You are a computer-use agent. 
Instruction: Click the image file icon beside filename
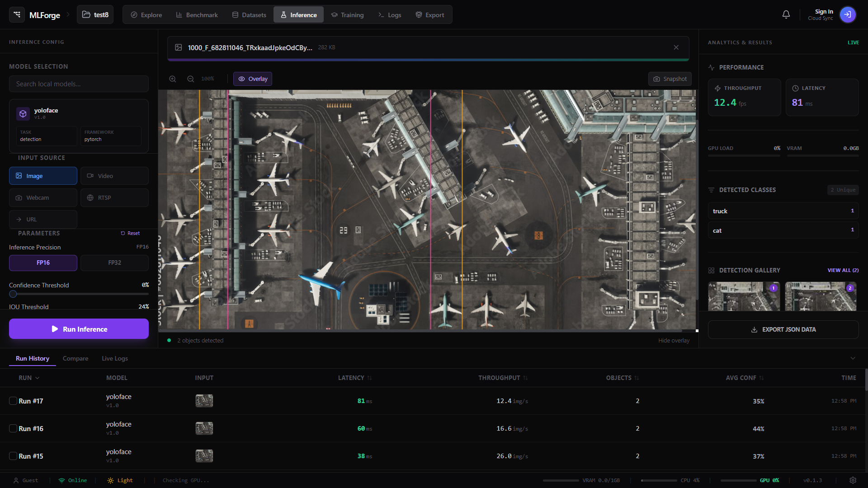[179, 47]
